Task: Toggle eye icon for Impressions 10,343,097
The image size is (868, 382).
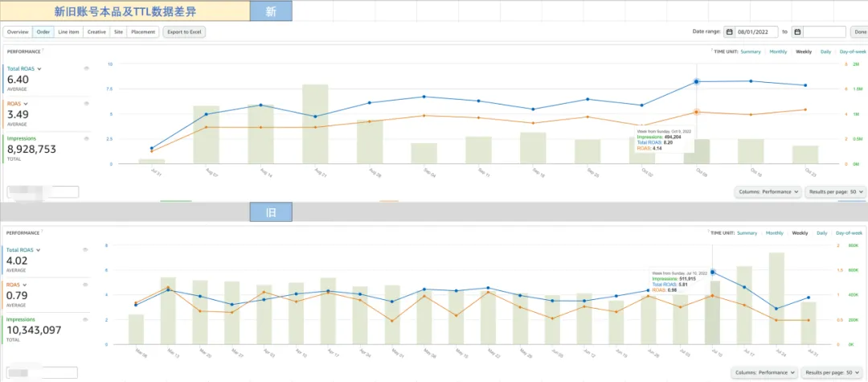Action: 86,319
